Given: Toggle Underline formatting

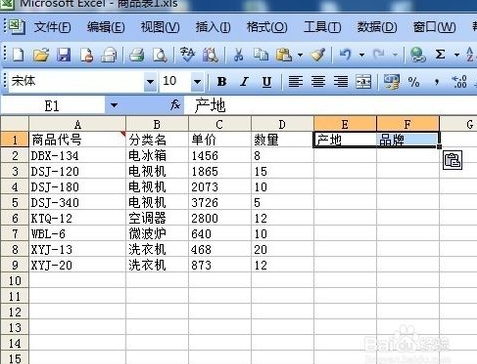Looking at the screenshot, I should (267, 81).
